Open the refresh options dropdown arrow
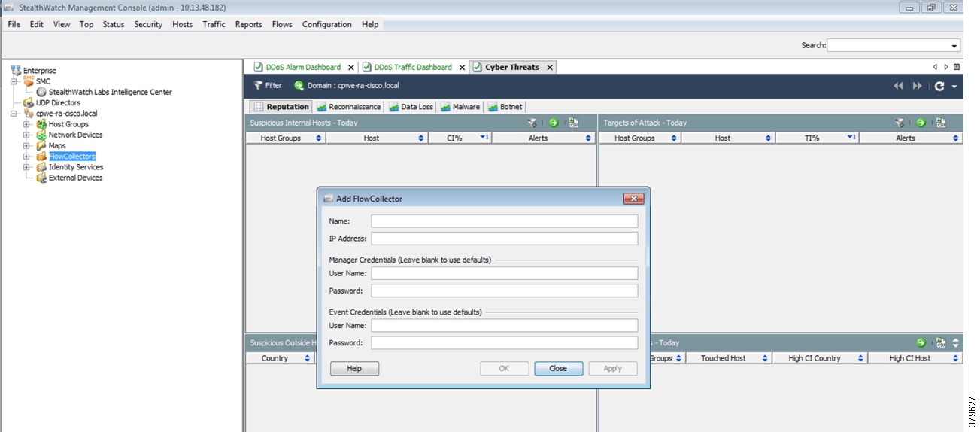 [x=954, y=87]
